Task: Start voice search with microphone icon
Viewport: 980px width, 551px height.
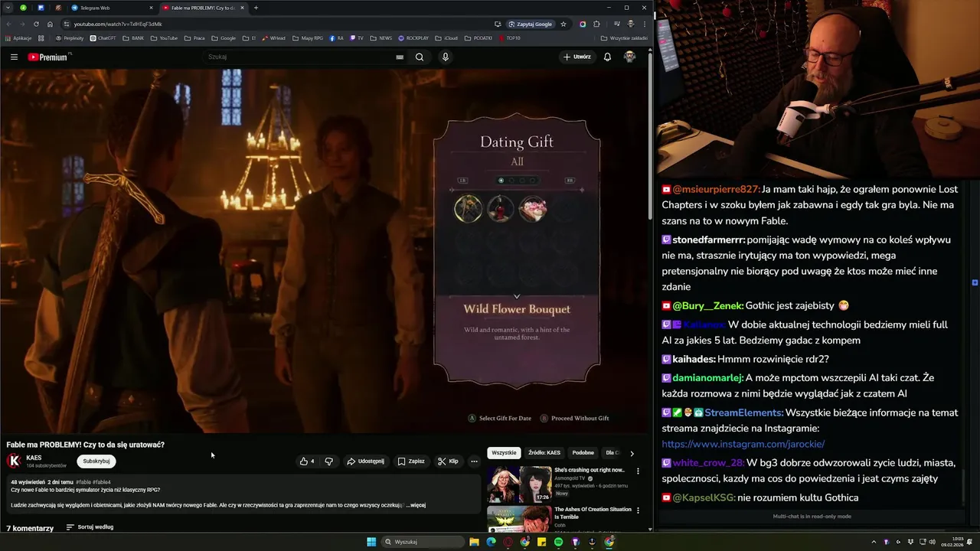Action: point(445,57)
